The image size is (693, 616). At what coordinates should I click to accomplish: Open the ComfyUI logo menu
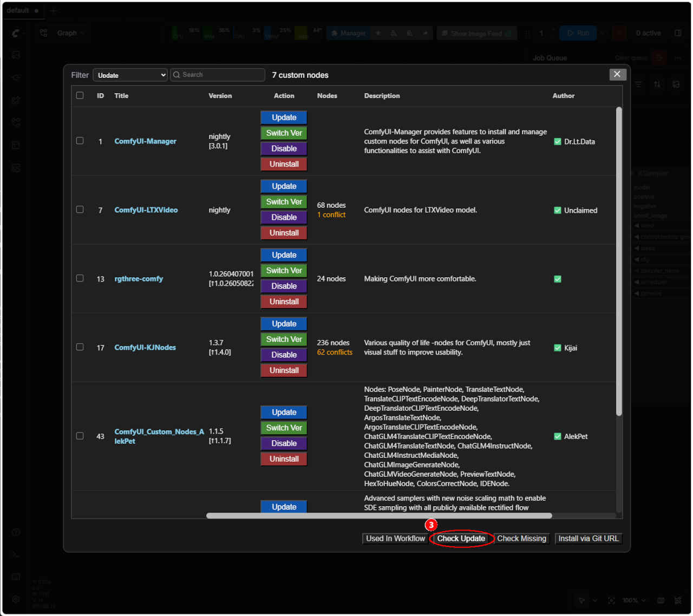click(x=16, y=33)
